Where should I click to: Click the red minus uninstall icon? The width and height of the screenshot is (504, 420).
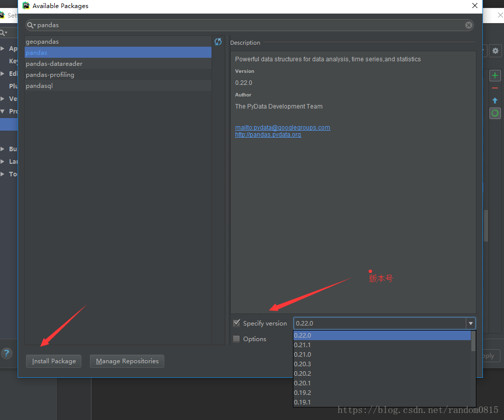click(x=495, y=88)
